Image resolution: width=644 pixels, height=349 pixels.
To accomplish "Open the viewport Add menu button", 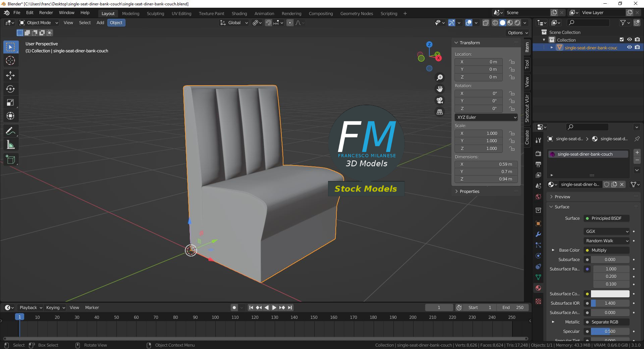I will tap(100, 23).
